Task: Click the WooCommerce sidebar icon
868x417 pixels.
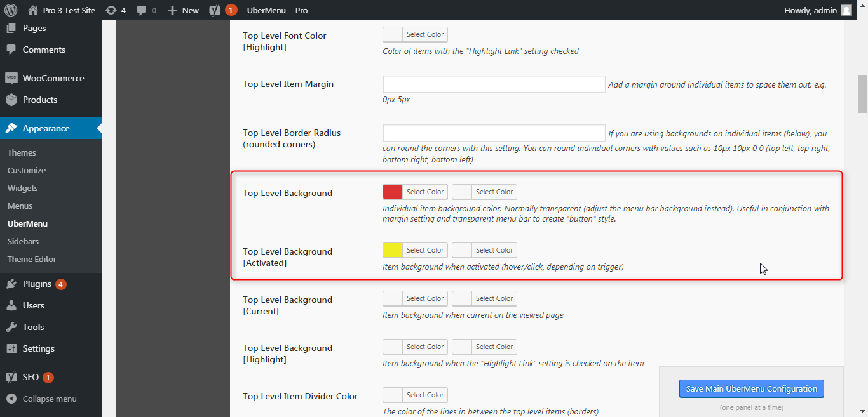Action: point(11,78)
